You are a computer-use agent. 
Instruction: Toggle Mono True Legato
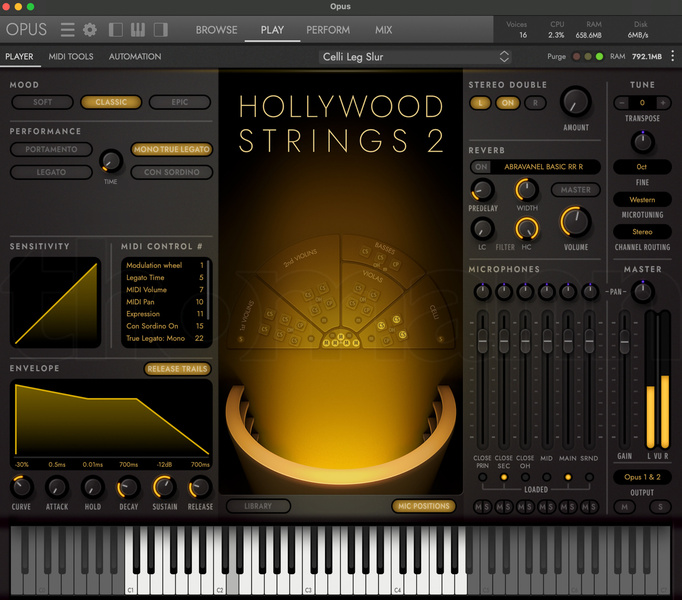(172, 149)
